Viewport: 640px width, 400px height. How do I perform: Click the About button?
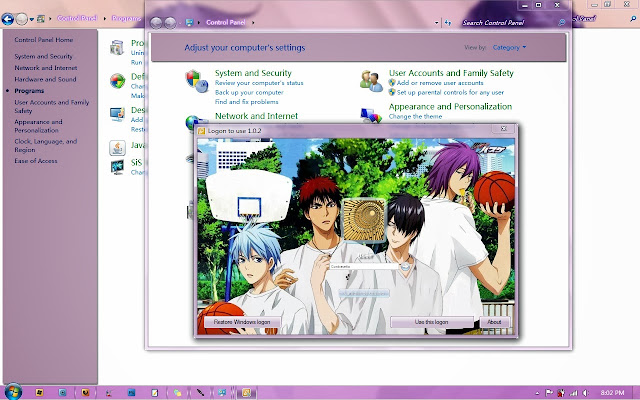[494, 322]
